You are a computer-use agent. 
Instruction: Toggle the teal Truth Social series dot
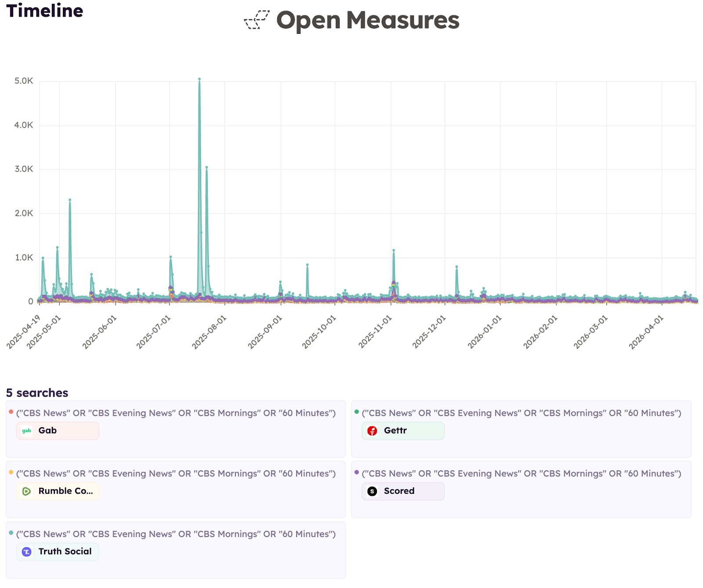10,532
